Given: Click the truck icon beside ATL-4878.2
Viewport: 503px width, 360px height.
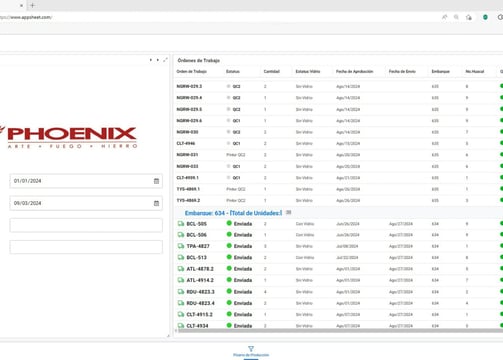Looking at the screenshot, I should pos(181,269).
